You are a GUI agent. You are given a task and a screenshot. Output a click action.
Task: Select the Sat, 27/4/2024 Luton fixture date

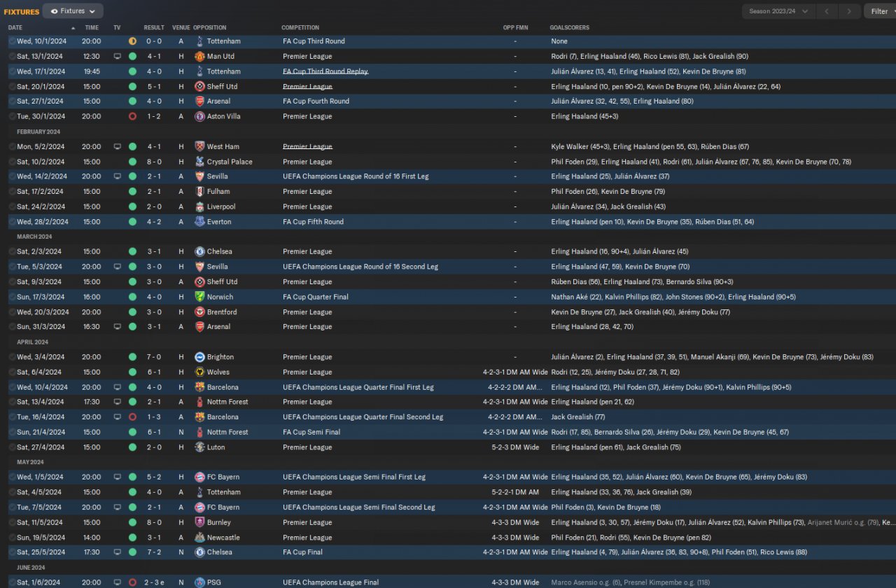41,447
